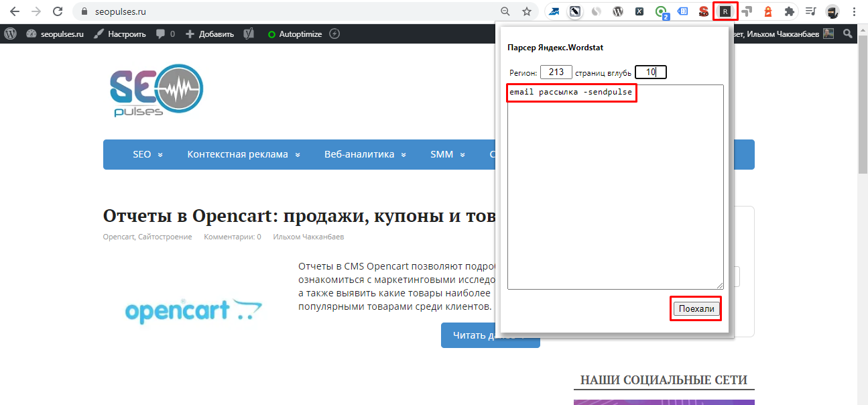Click the Wordstat keywords text area
The width and height of the screenshot is (868, 405).
[x=615, y=187]
